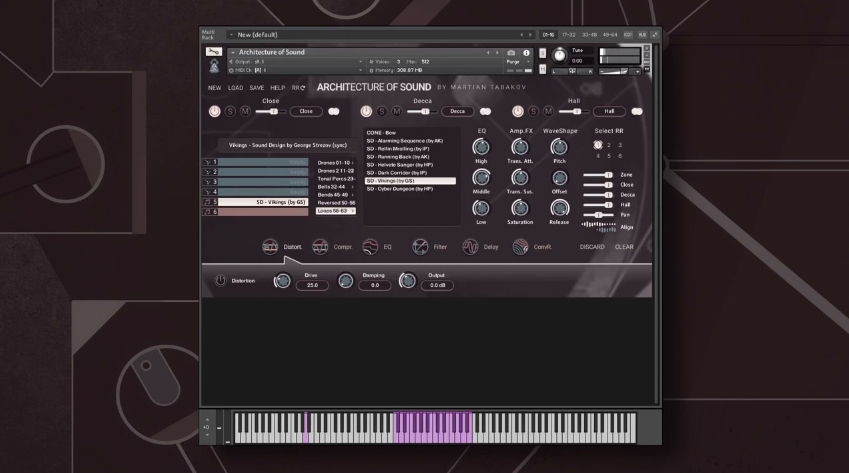Open the wrench edit-instrument icon
This screenshot has width=849, height=473.
pyautogui.click(x=214, y=52)
